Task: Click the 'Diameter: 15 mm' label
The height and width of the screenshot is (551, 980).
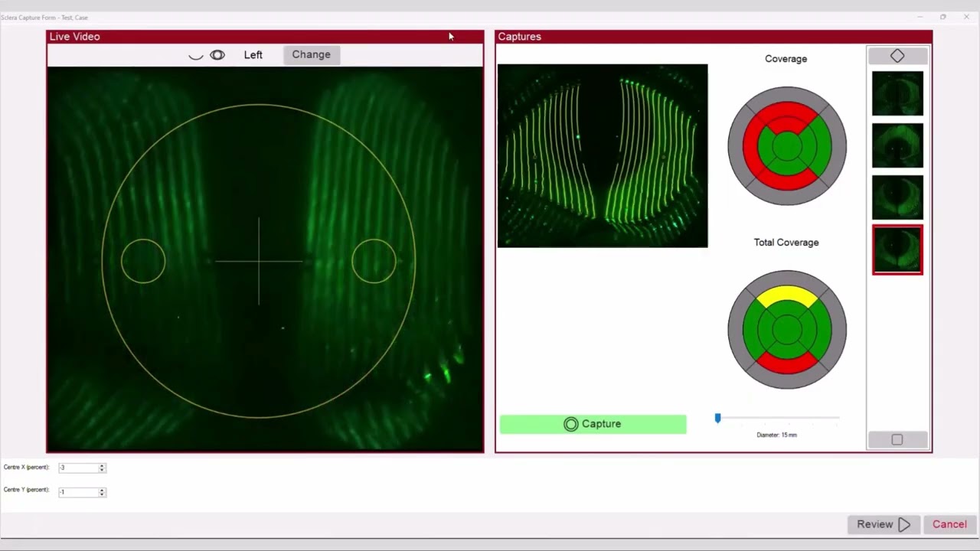Action: click(777, 435)
